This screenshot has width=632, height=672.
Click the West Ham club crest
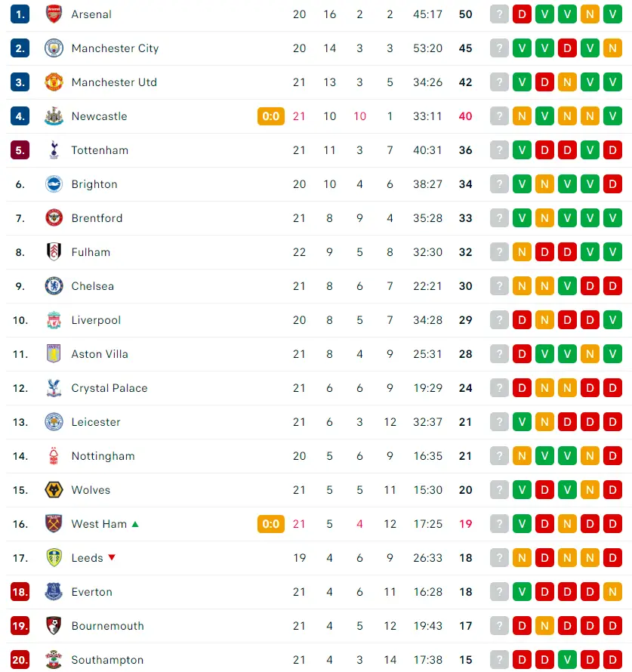pyautogui.click(x=54, y=524)
